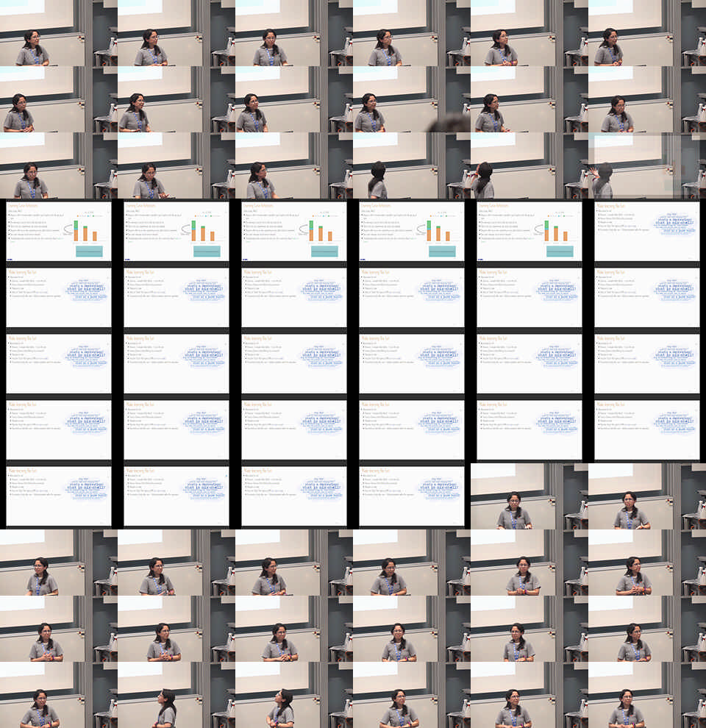This screenshot has height=728, width=706.
Task: Select last-row frame of speaker looking up backward
Action: pyautogui.click(x=293, y=695)
